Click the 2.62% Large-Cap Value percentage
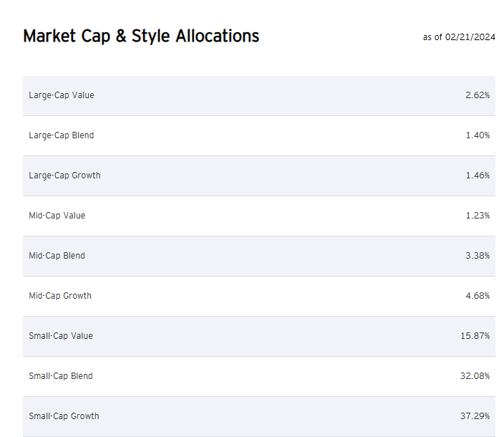 click(478, 95)
